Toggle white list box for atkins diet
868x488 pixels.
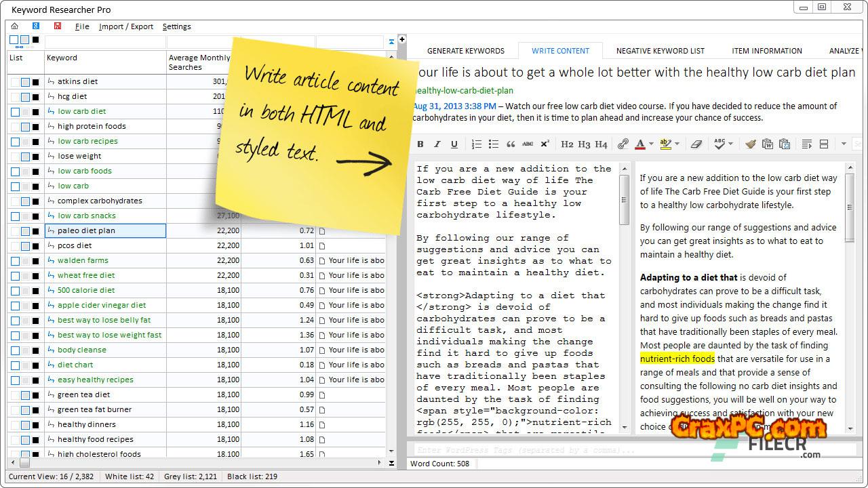(x=15, y=82)
